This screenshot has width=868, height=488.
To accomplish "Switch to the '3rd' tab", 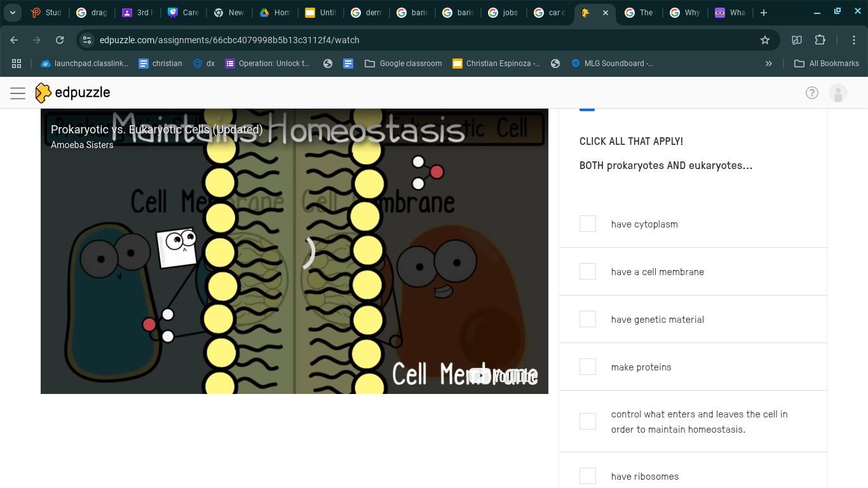I will point(138,13).
